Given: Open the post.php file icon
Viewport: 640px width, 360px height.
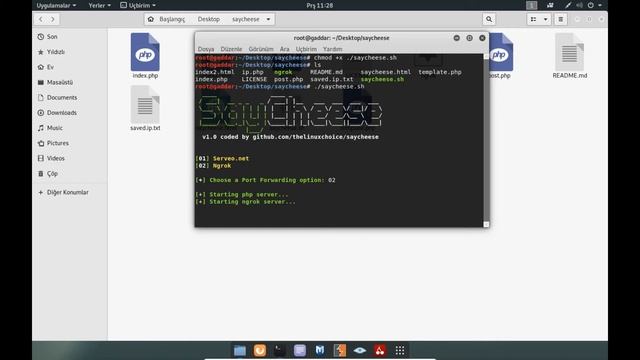Looking at the screenshot, I should tap(500, 52).
